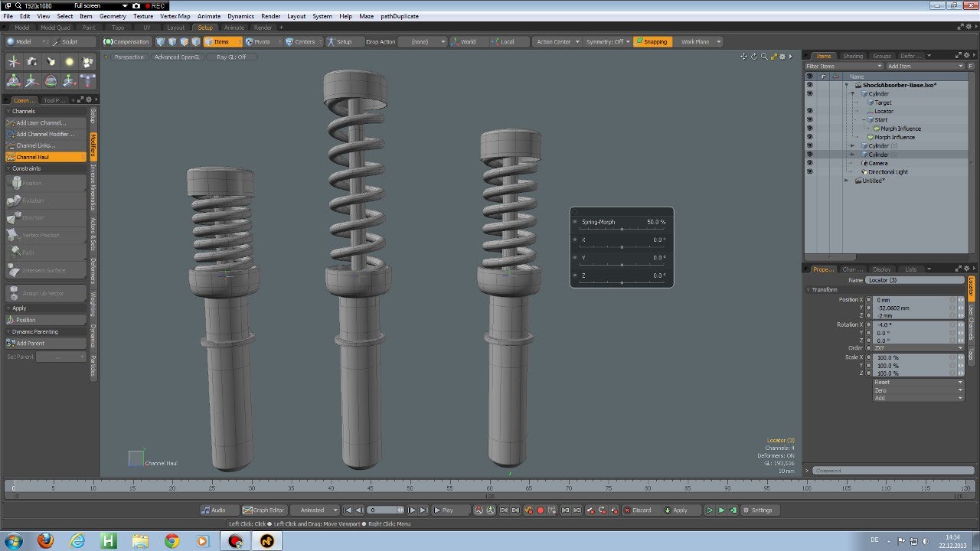Go to last frame in the transport
Viewport: 980px width, 551px height.
pyautogui.click(x=423, y=510)
